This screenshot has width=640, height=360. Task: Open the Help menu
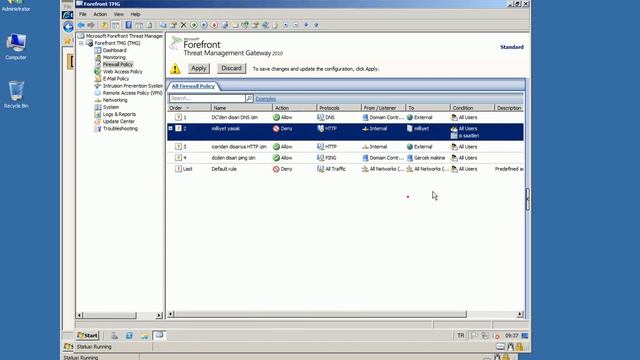(136, 14)
